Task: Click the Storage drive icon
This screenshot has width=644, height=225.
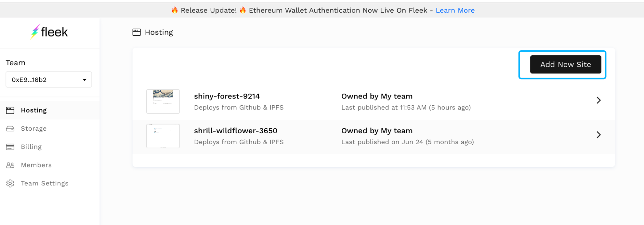Action: click(10, 129)
